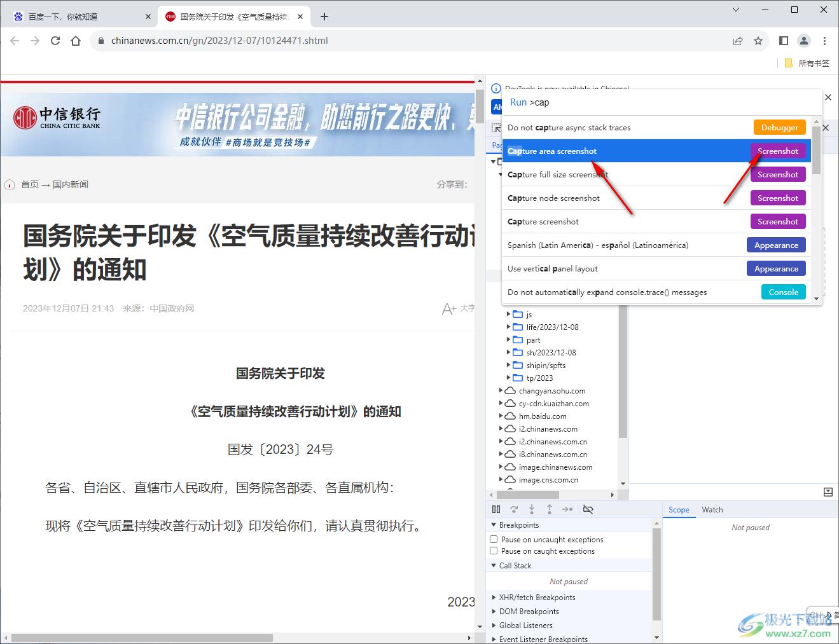Screen dimensions: 839x644
Task: Choose Do not capture async stack traces
Action: point(656,127)
